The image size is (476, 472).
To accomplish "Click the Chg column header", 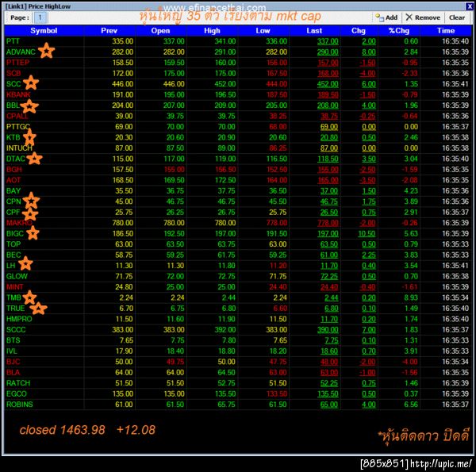I will [x=359, y=31].
